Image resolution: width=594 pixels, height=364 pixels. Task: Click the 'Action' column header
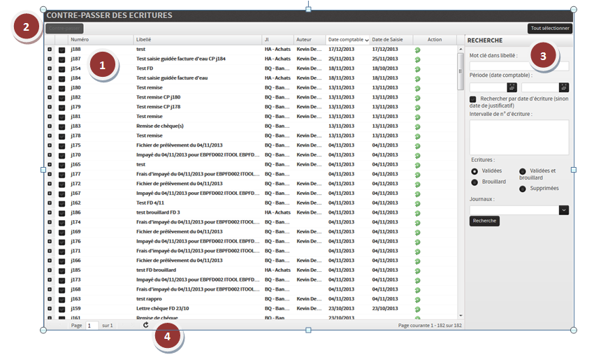[x=435, y=39]
